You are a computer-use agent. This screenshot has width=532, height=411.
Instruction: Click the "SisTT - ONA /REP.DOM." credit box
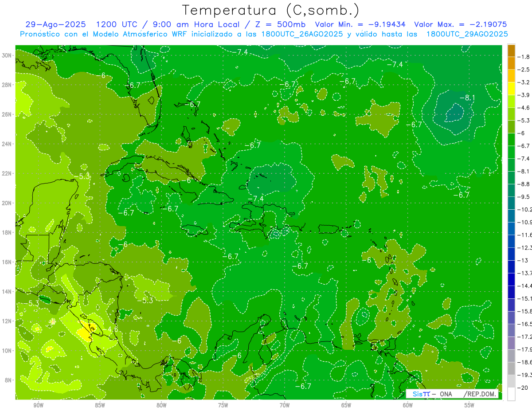452,394
